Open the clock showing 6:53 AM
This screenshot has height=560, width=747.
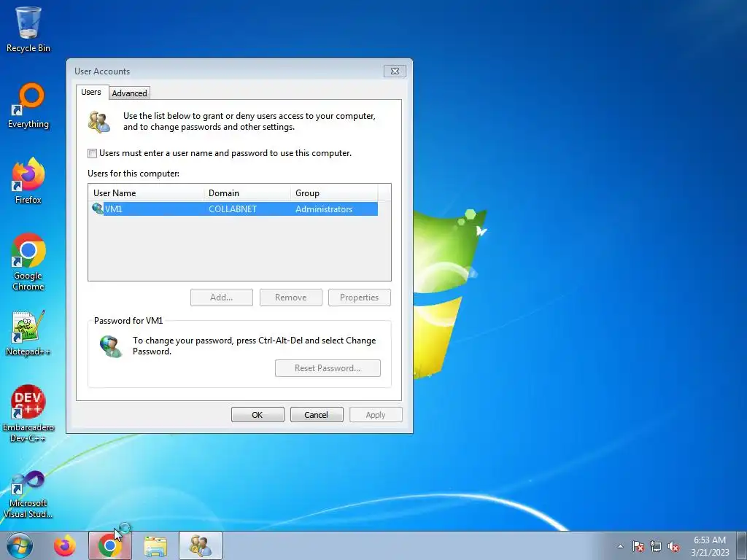(710, 545)
